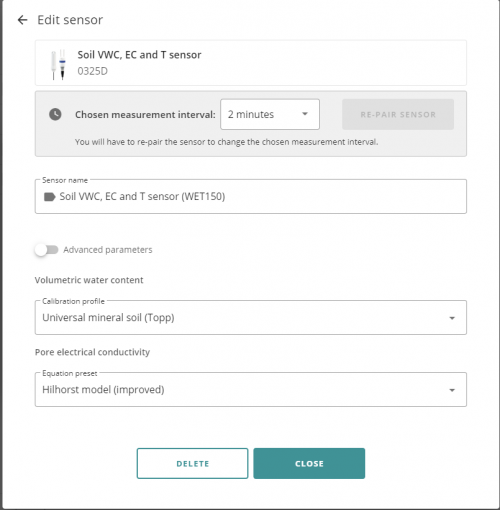Click the Calibration profile dropdown arrow icon
The height and width of the screenshot is (510, 500).
(452, 318)
